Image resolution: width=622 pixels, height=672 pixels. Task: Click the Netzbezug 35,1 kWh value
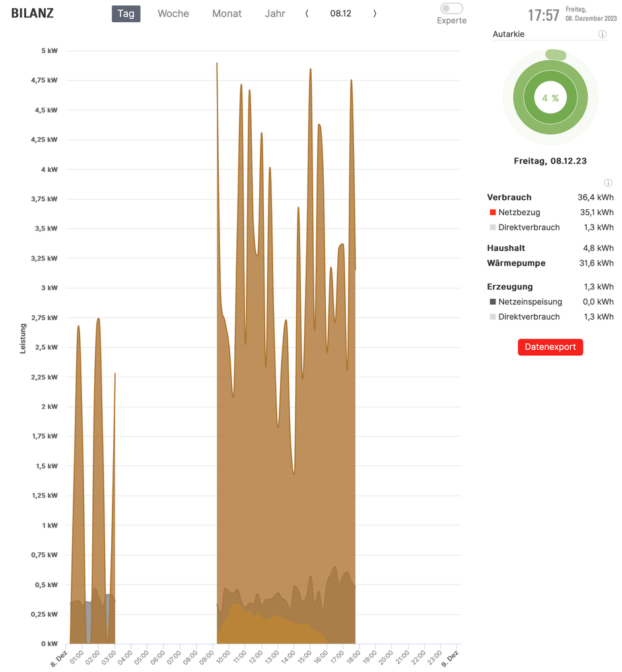[x=596, y=213]
